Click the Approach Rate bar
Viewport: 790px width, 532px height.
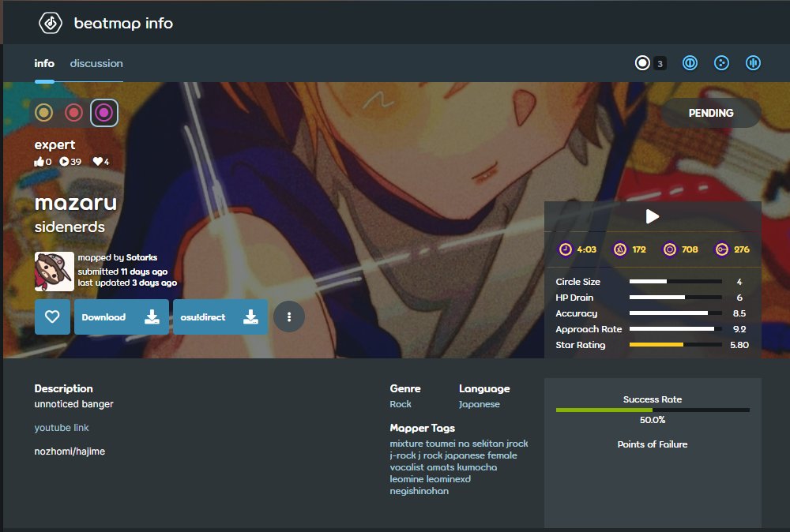tap(675, 328)
